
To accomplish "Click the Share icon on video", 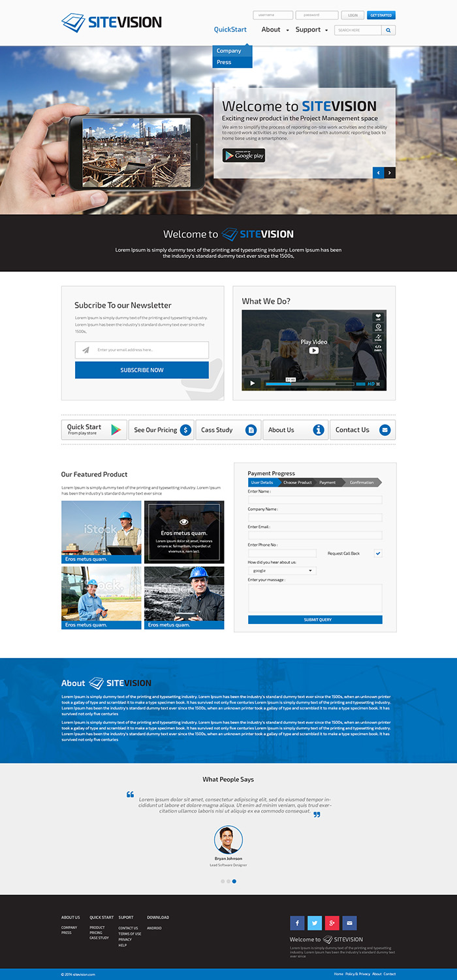I will coord(378,338).
